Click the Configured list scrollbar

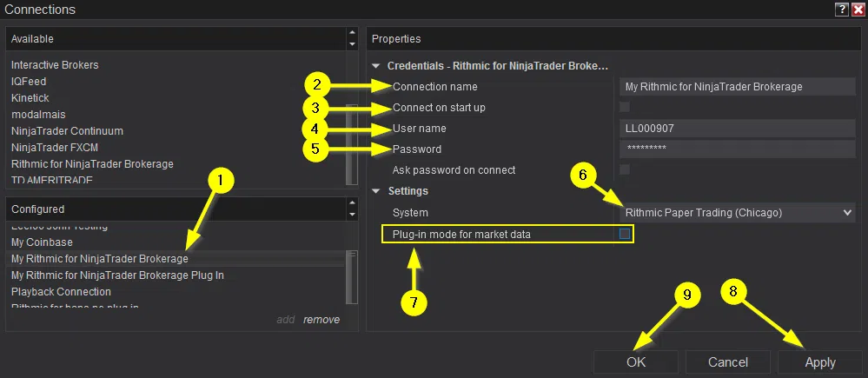pos(352,276)
